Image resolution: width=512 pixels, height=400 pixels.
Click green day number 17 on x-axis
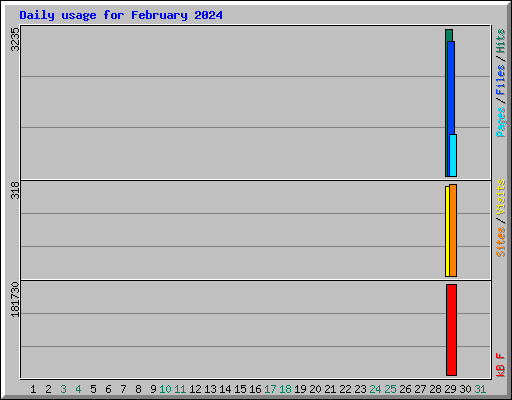(270, 389)
